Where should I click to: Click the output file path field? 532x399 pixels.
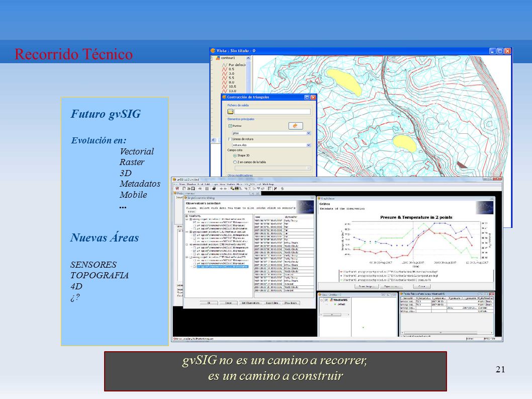click(x=273, y=112)
